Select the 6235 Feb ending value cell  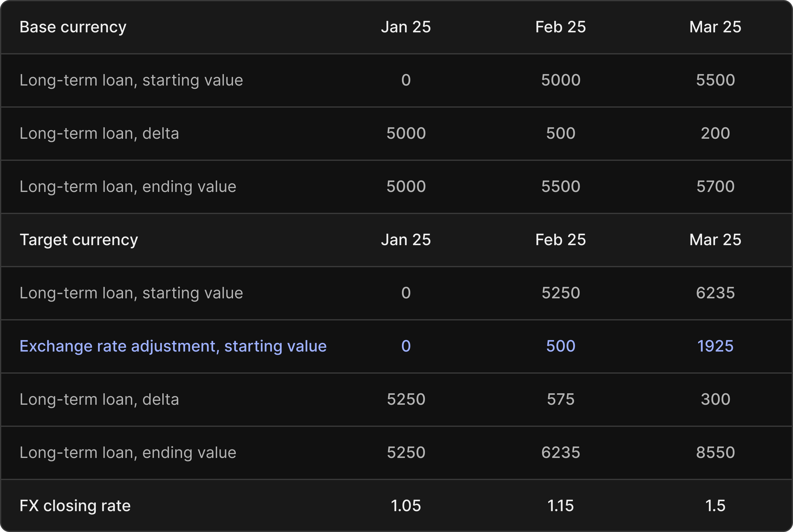(x=560, y=453)
